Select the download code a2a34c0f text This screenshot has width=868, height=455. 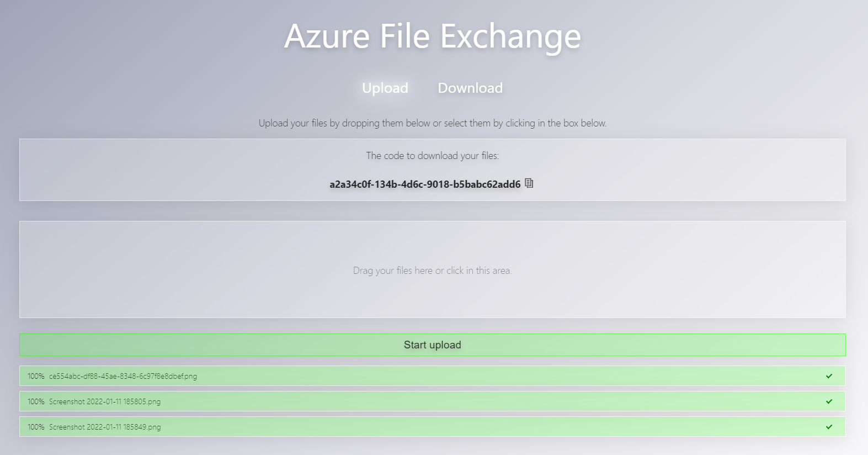click(425, 184)
